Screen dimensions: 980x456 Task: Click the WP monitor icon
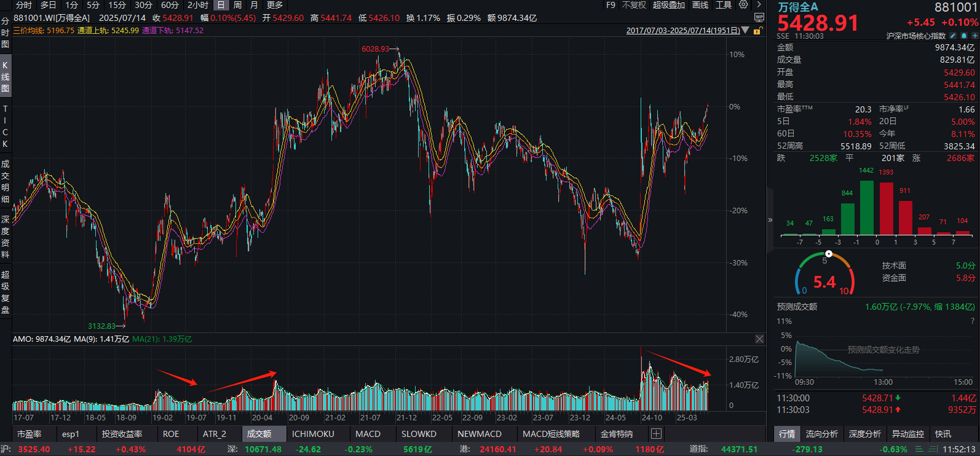pyautogui.click(x=759, y=18)
